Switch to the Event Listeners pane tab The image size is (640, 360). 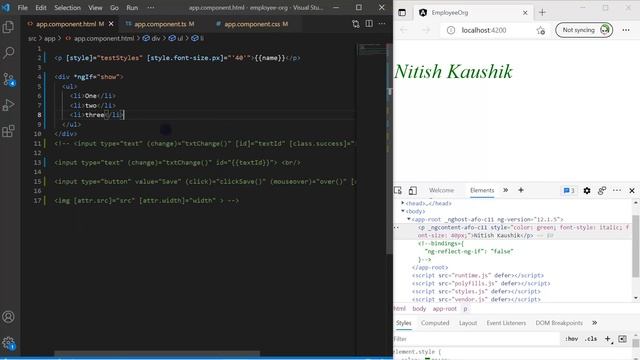click(x=506, y=323)
